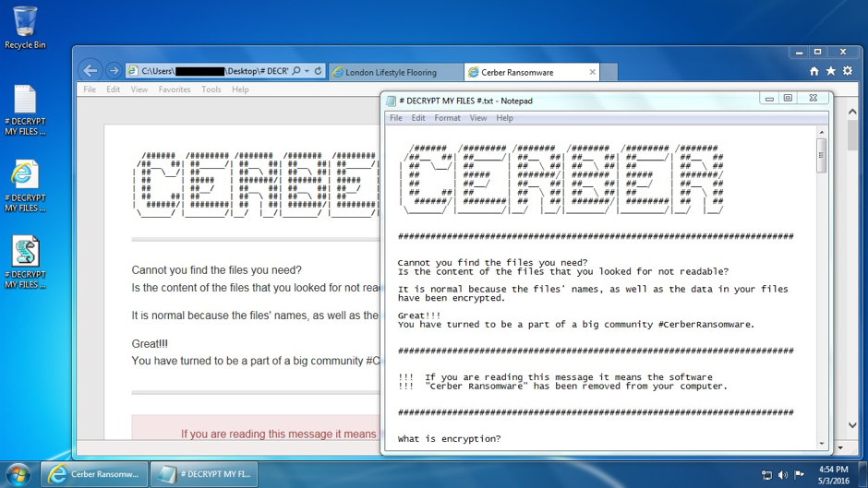
Task: Click 'Great!!!' text in browser page
Action: coord(150,343)
